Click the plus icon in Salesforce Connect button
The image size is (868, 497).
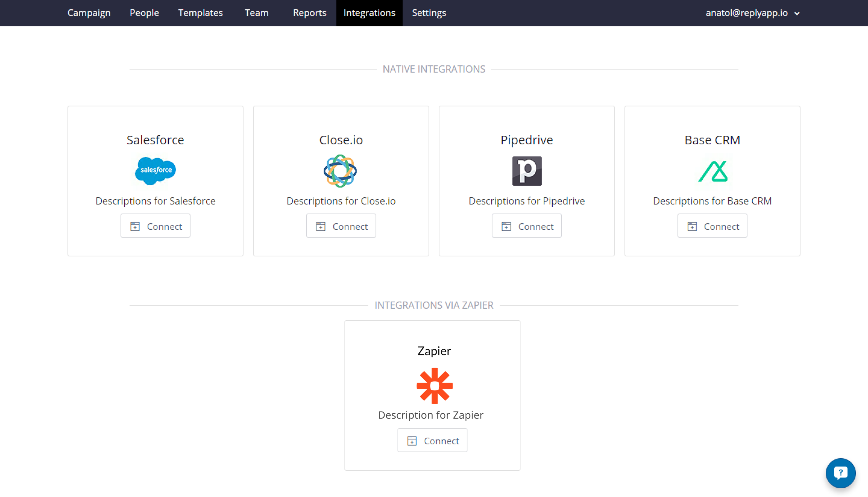pos(135,226)
